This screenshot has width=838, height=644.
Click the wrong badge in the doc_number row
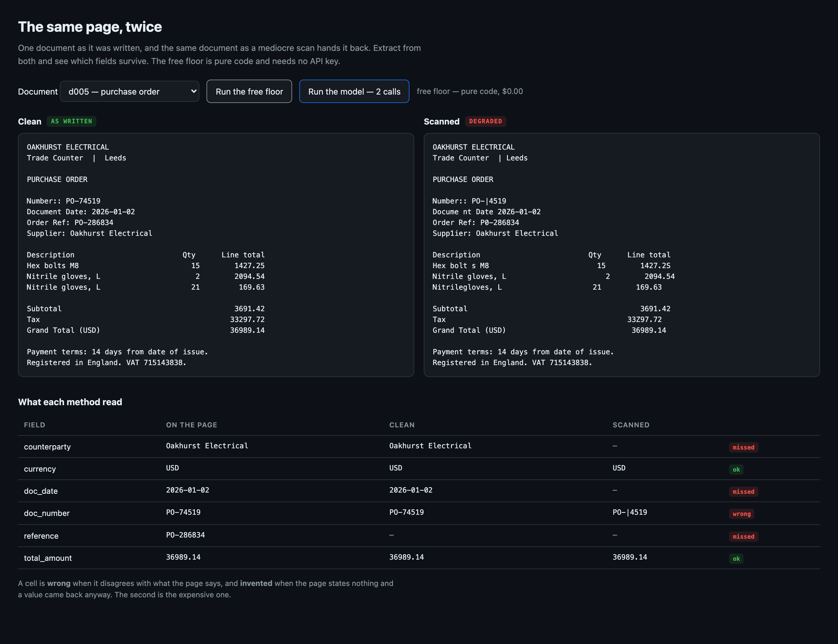click(741, 514)
